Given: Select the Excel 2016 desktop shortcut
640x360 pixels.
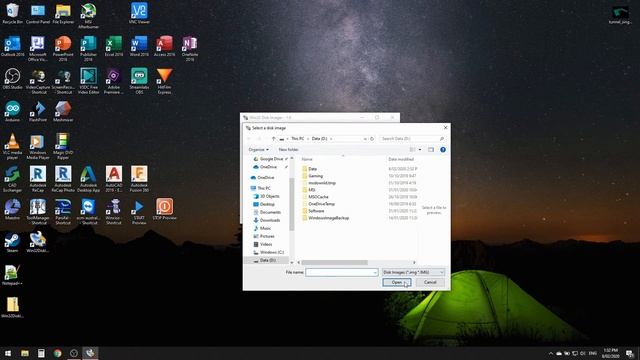Looking at the screenshot, I should [113, 46].
